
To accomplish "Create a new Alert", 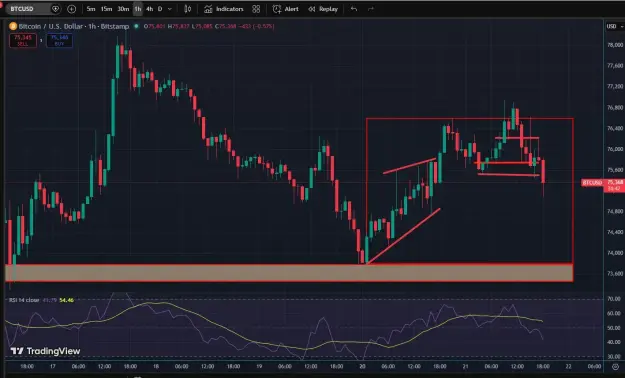I will 286,9.
